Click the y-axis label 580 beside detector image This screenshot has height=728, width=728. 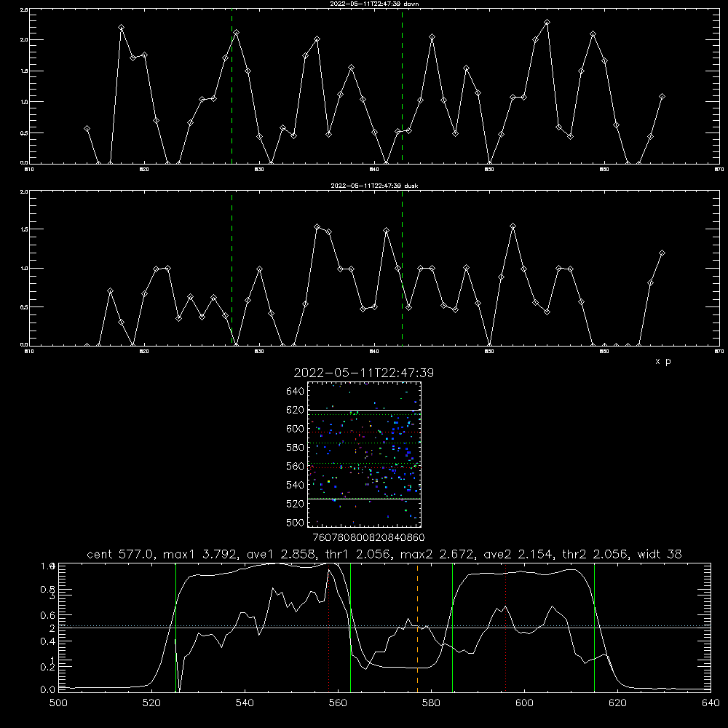point(295,448)
